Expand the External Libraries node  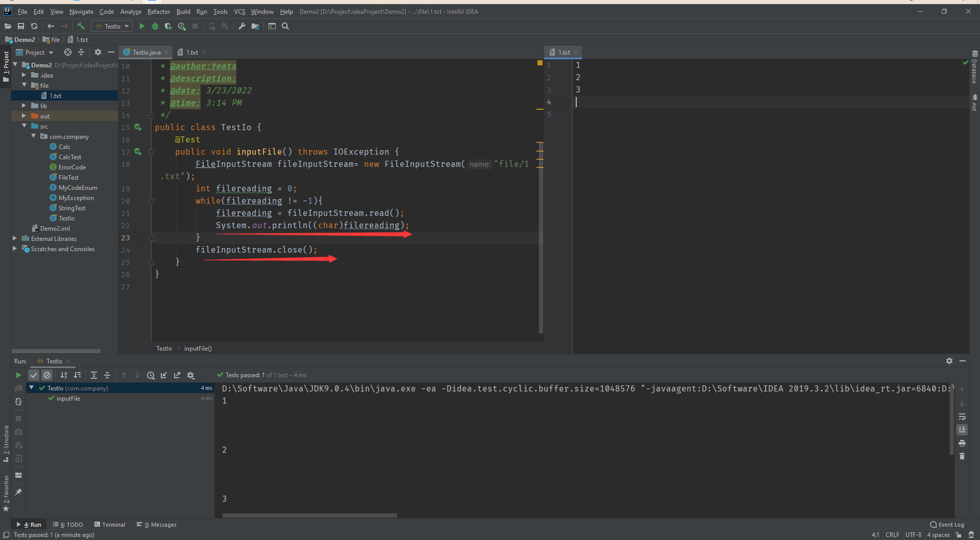click(15, 238)
